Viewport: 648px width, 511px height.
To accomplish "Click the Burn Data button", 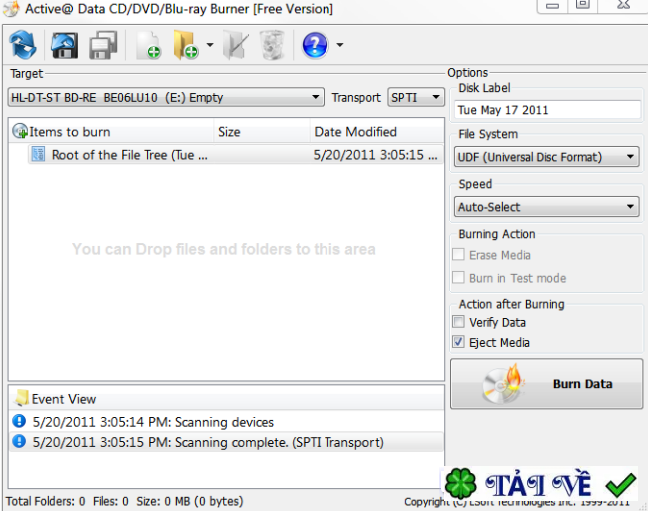I will coord(546,384).
